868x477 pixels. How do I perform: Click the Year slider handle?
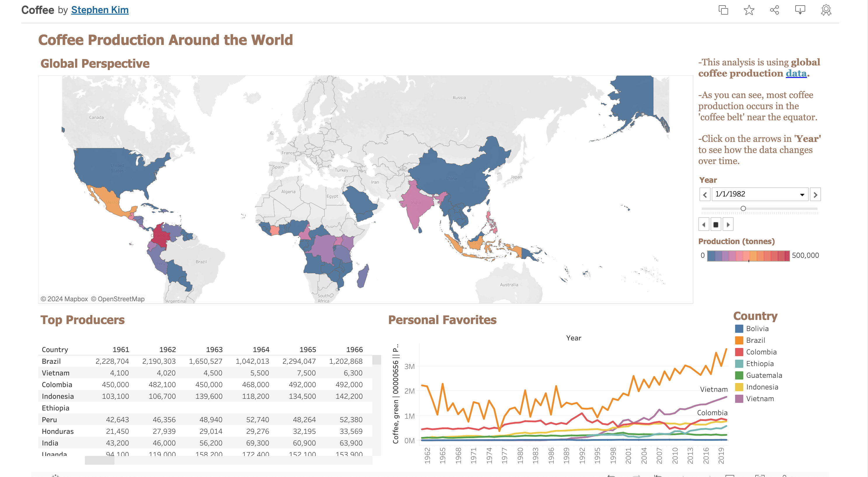tap(743, 208)
